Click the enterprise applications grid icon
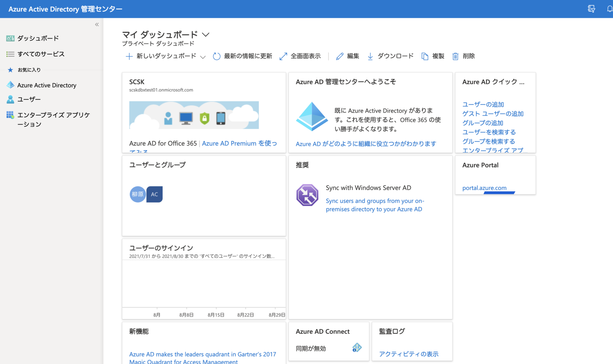This screenshot has height=364, width=613. coord(10,115)
